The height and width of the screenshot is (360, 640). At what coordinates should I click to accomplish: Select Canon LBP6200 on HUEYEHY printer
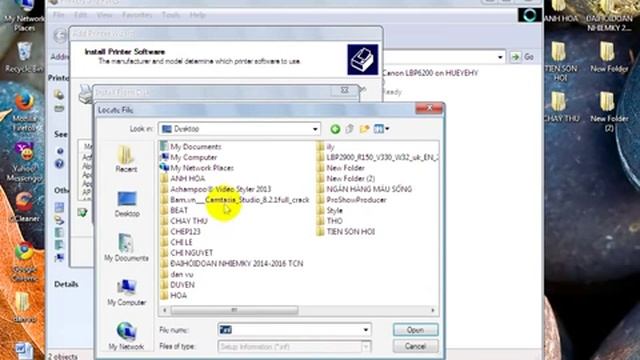[x=429, y=73]
